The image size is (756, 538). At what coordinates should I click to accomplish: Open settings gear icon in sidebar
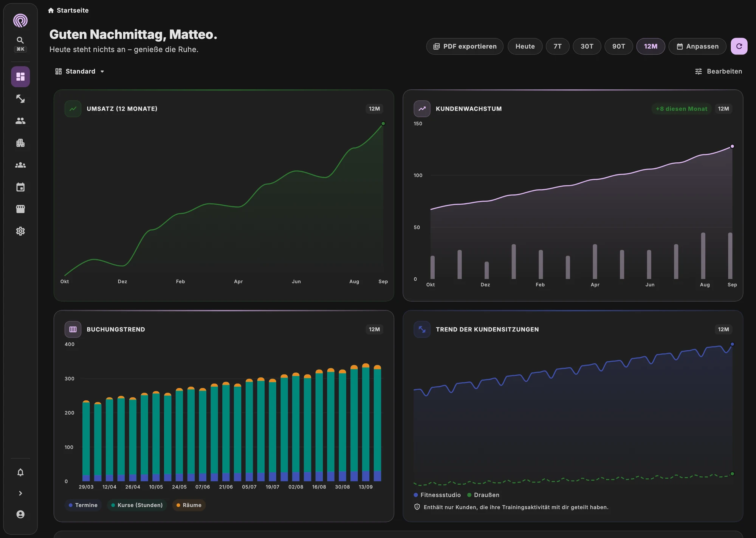20,231
